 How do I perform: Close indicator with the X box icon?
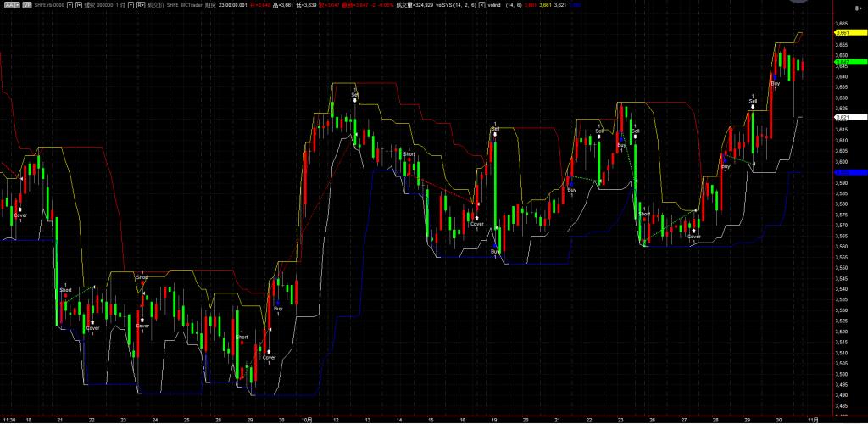pos(481,5)
